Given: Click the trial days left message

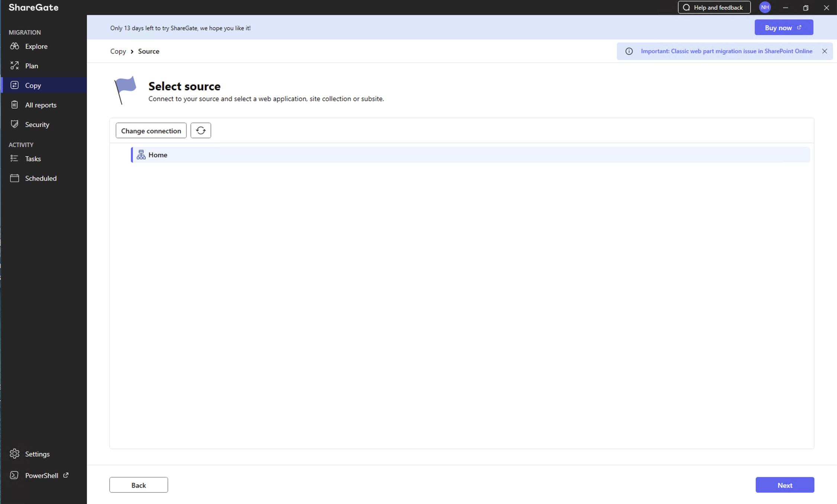Looking at the screenshot, I should 180,28.
